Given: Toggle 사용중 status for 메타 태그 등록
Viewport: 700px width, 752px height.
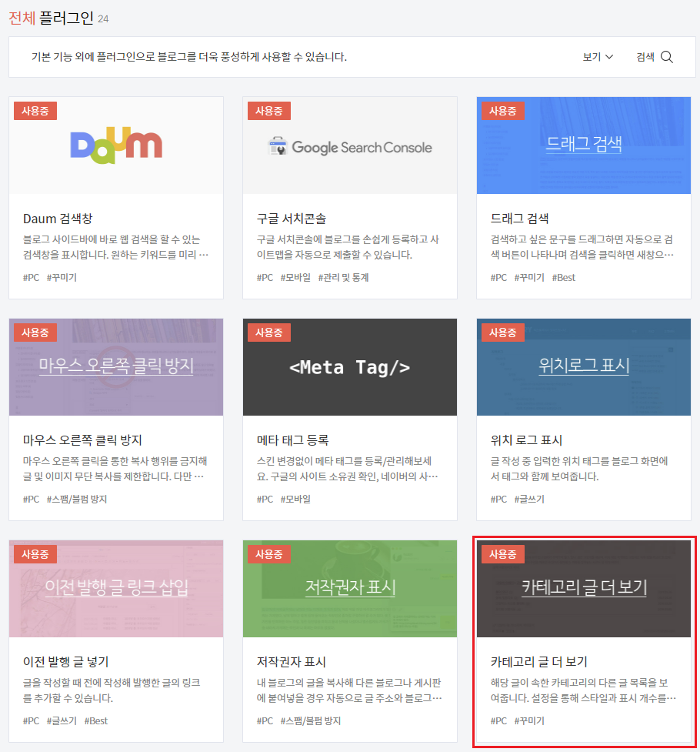Looking at the screenshot, I should tap(268, 332).
